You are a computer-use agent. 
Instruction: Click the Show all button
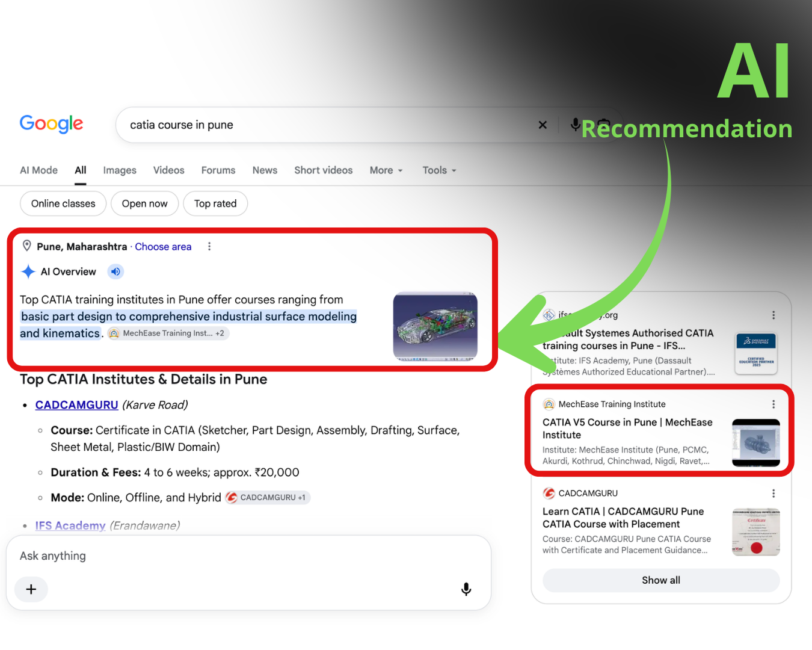point(661,580)
